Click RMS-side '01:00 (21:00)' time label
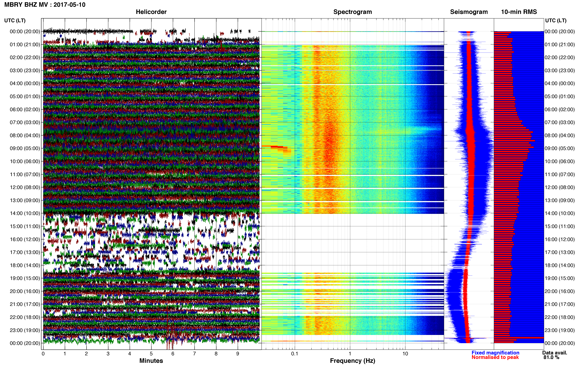The image size is (588, 368). click(x=560, y=45)
